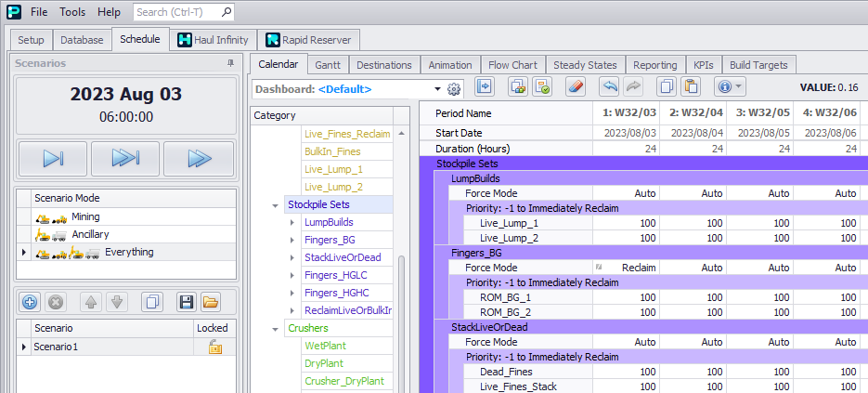
Task: Click the undo arrow icon
Action: pyautogui.click(x=609, y=86)
